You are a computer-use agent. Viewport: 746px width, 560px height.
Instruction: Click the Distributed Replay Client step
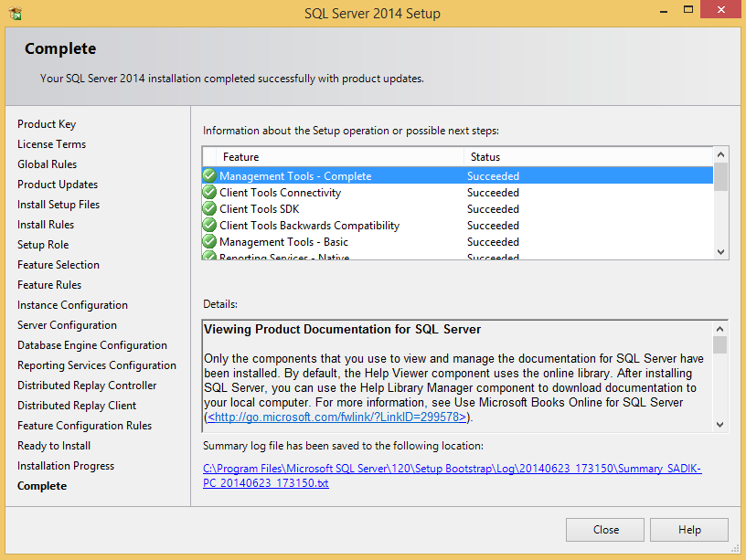[77, 406]
